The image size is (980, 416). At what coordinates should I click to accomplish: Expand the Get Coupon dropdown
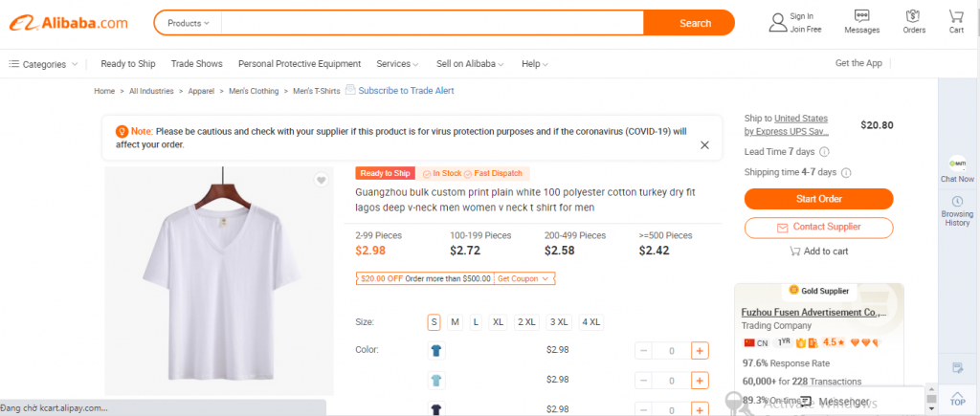coord(523,278)
